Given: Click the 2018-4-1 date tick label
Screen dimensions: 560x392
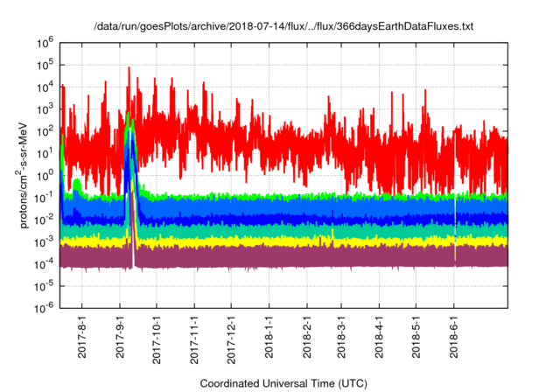Looking at the screenshot, I should click(380, 335).
